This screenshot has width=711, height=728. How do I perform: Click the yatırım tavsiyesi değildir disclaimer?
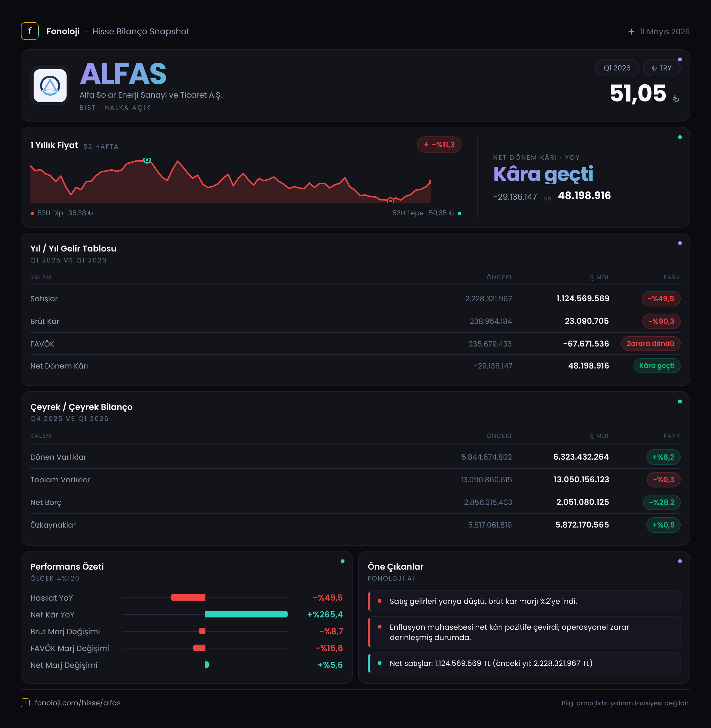[625, 703]
